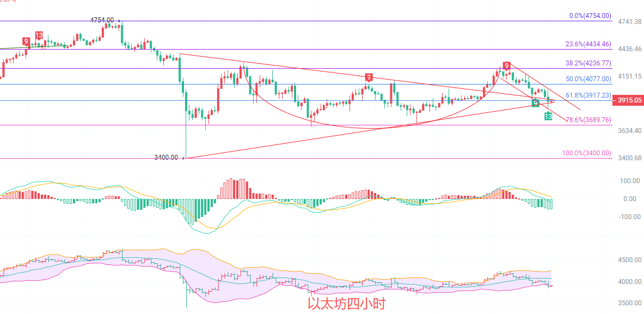Click the green 13 sequential marker
The height and width of the screenshot is (314, 644).
pos(548,116)
